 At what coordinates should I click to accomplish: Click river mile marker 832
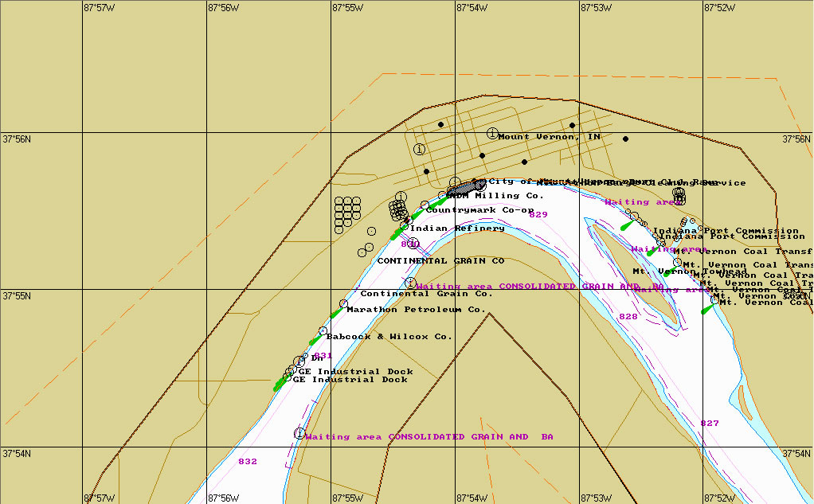pos(248,462)
